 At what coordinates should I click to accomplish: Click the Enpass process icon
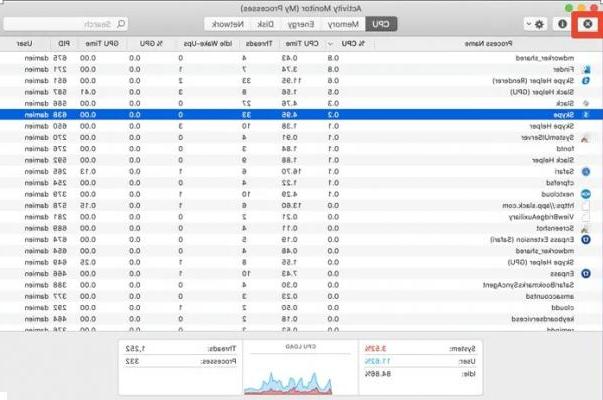click(x=586, y=274)
